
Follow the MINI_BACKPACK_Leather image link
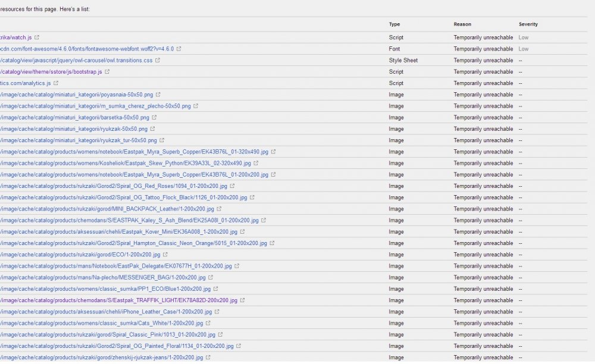[107, 209]
